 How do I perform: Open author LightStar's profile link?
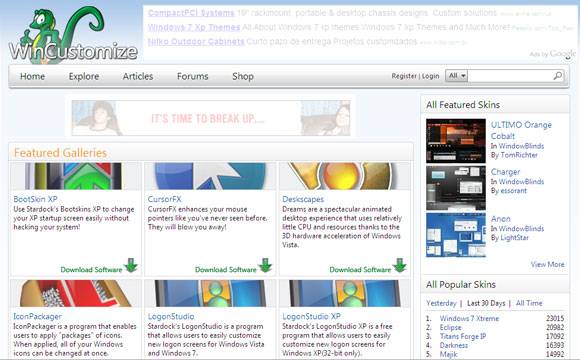click(x=515, y=238)
